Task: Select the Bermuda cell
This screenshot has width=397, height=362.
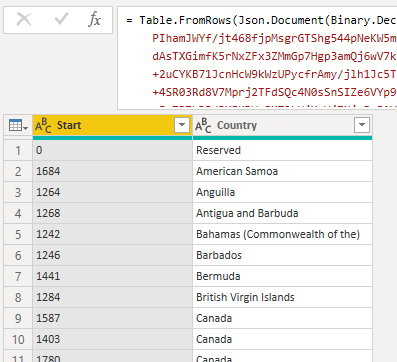Action: pyautogui.click(x=282, y=276)
